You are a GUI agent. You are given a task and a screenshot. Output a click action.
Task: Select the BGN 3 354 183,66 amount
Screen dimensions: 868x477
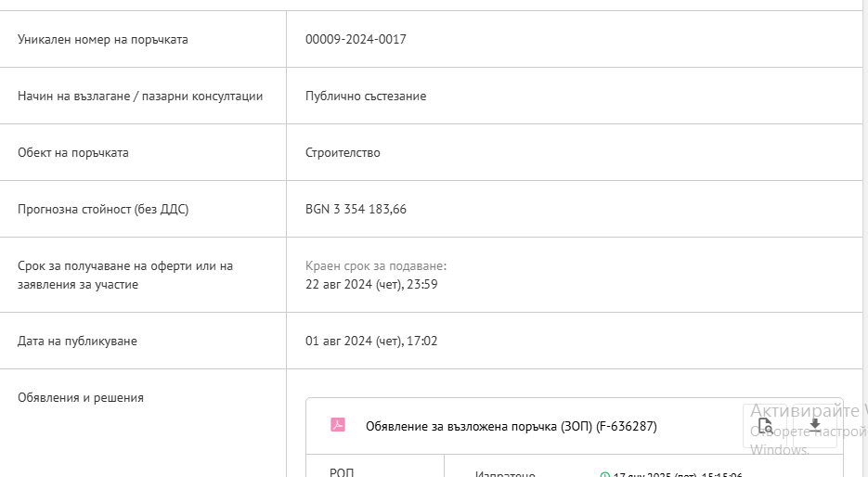[356, 209]
